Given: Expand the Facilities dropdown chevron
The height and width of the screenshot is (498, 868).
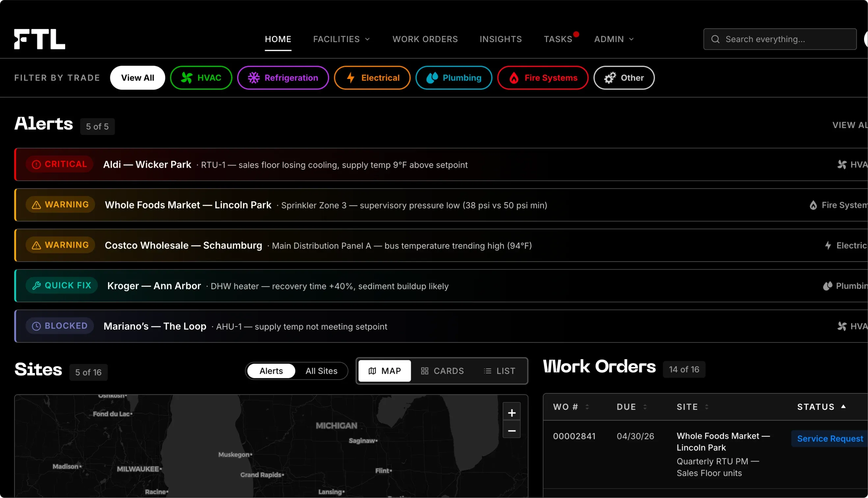Looking at the screenshot, I should (367, 39).
